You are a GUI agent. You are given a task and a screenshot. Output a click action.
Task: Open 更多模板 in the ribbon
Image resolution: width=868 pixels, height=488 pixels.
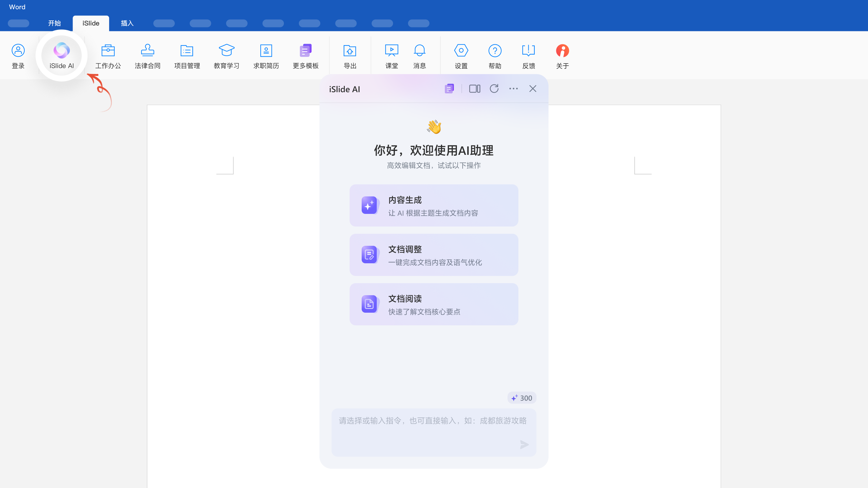click(x=306, y=57)
